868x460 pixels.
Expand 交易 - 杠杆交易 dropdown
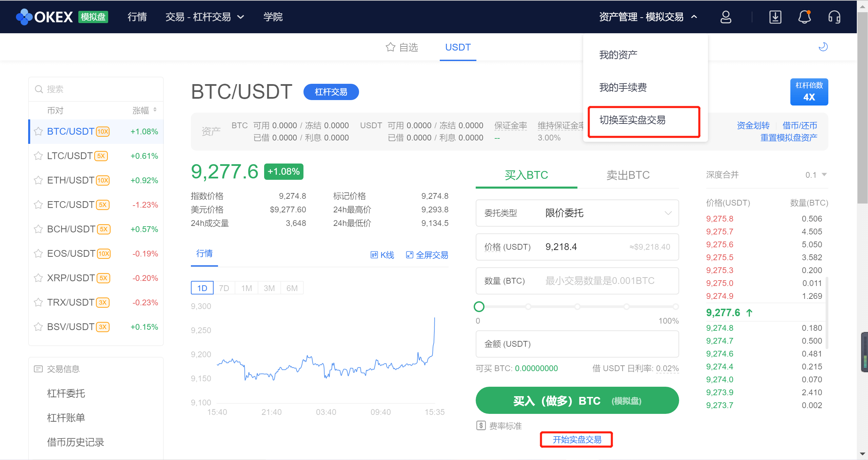[x=205, y=17]
